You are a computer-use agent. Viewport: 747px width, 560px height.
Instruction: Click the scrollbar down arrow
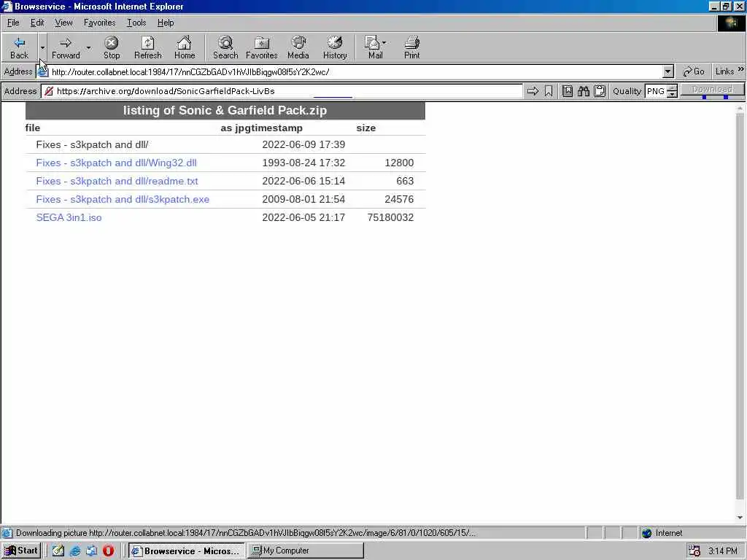click(740, 518)
